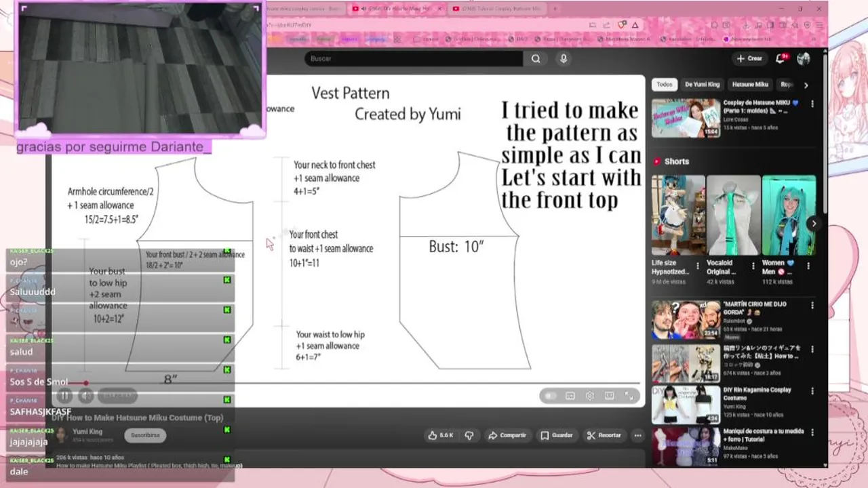Like the video showing 5.6 K
This screenshot has width=868, height=488.
pyautogui.click(x=441, y=435)
